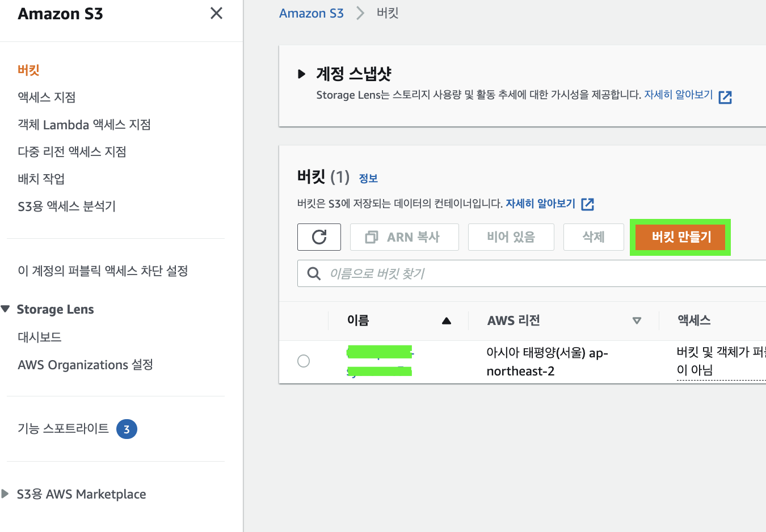Click the 비어 있음 button
The image size is (766, 532).
[x=511, y=237]
